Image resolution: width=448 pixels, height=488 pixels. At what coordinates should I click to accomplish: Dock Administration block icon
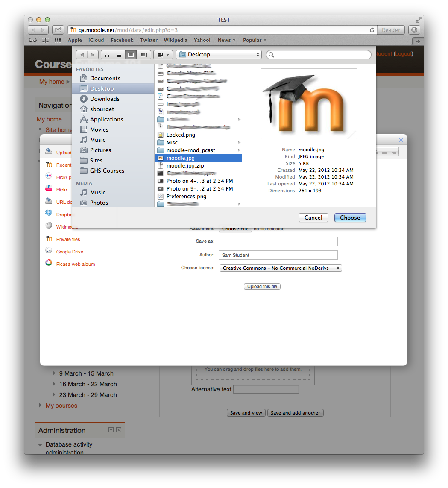pos(119,430)
